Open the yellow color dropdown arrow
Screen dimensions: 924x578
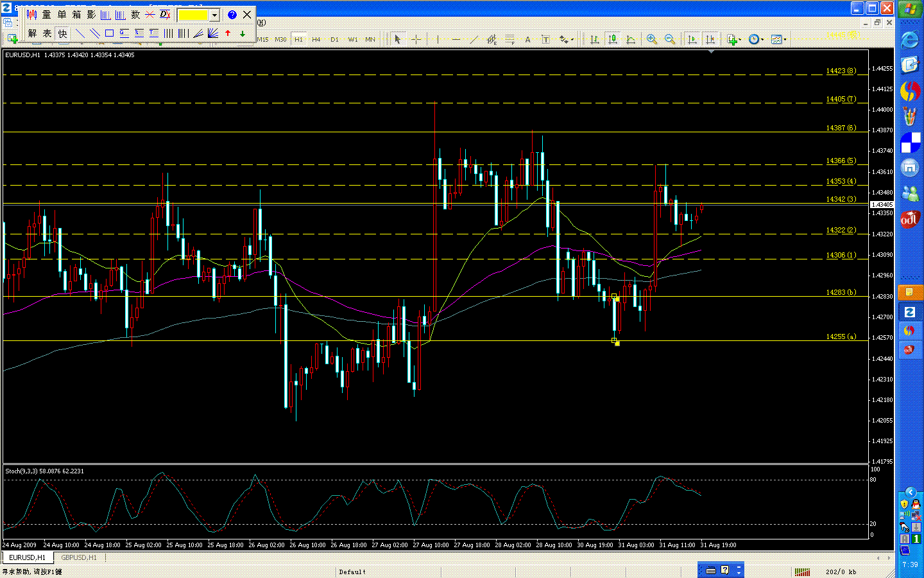[x=214, y=15]
